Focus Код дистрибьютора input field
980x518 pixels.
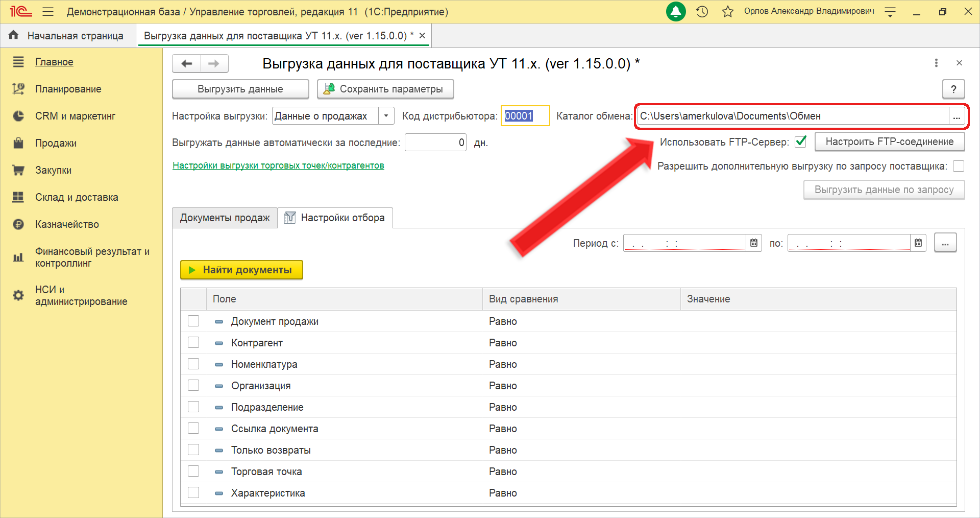(525, 116)
